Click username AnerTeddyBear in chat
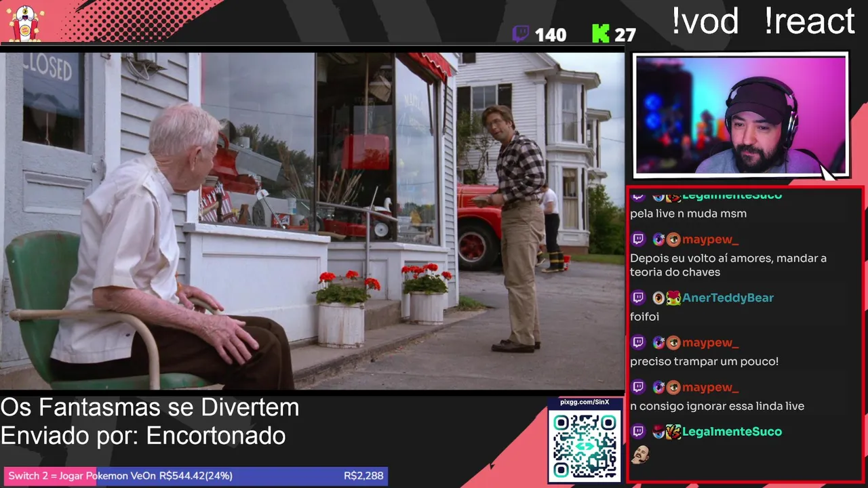868x488 pixels. coord(728,298)
